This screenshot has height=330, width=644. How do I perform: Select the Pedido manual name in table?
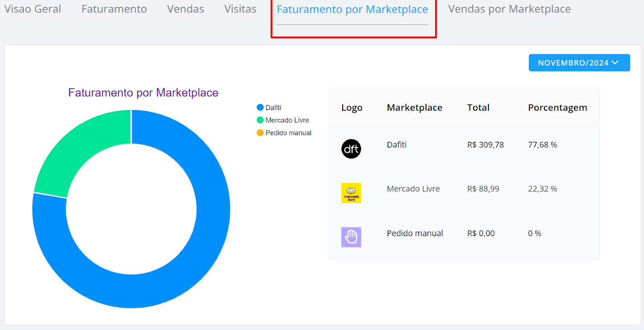[x=415, y=233]
